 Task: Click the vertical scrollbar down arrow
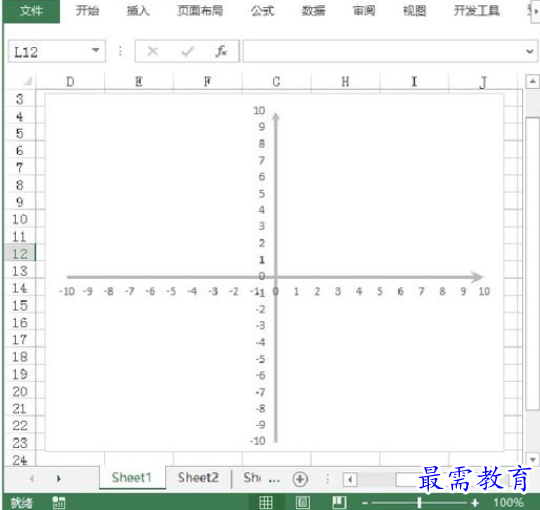click(x=532, y=459)
